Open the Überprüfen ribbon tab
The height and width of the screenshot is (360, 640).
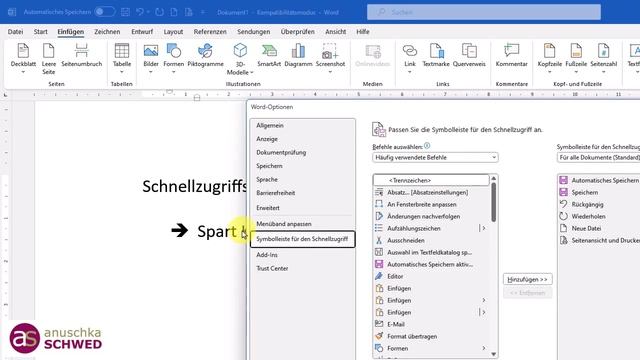298,31
